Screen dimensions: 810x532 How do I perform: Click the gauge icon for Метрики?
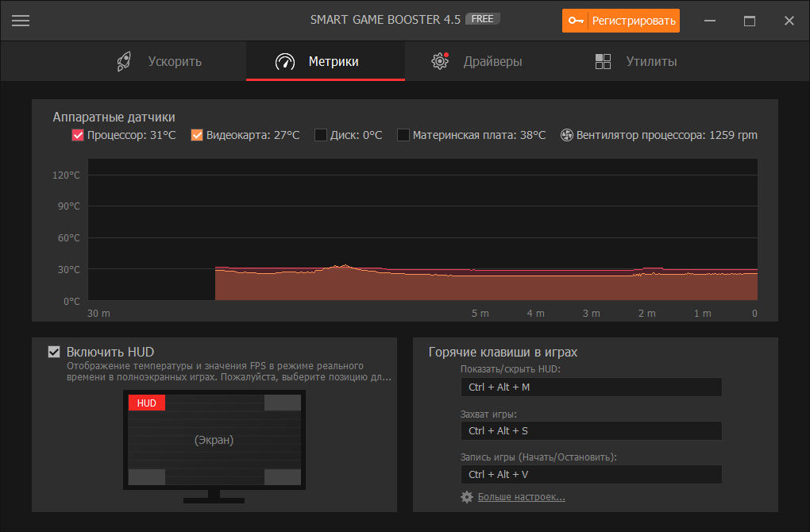click(285, 61)
